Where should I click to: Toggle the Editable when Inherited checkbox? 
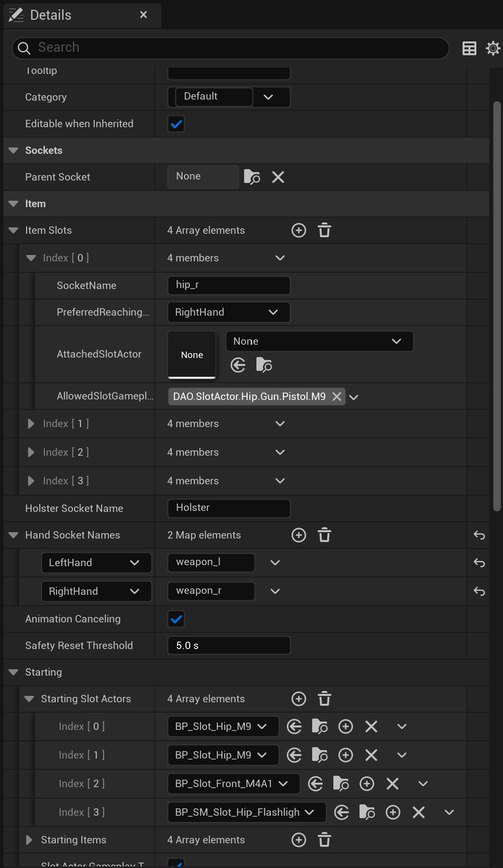click(176, 124)
